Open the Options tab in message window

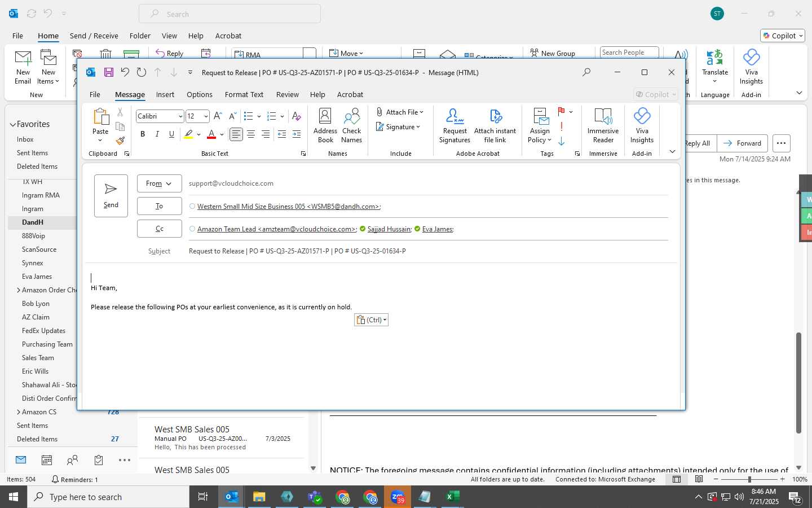[x=200, y=94]
